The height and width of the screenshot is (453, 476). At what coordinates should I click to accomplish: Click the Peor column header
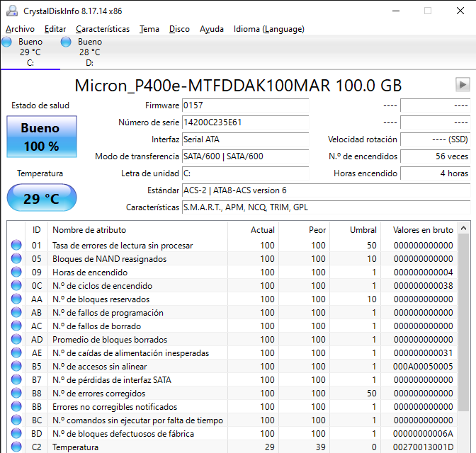[304, 230]
